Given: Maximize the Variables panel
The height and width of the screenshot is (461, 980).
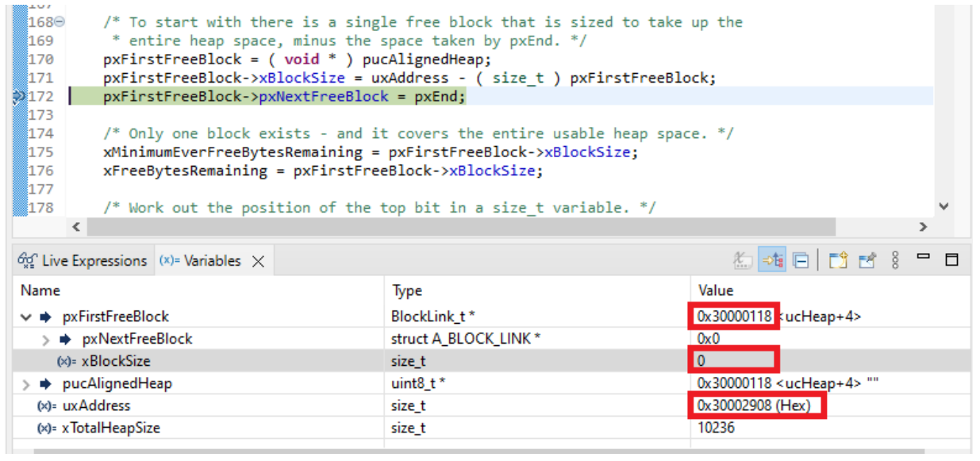Looking at the screenshot, I should (x=952, y=259).
